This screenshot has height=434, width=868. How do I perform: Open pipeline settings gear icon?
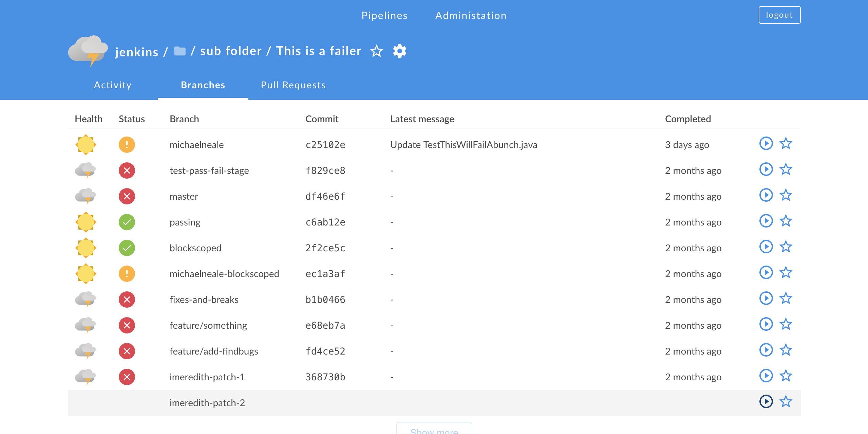pos(399,51)
